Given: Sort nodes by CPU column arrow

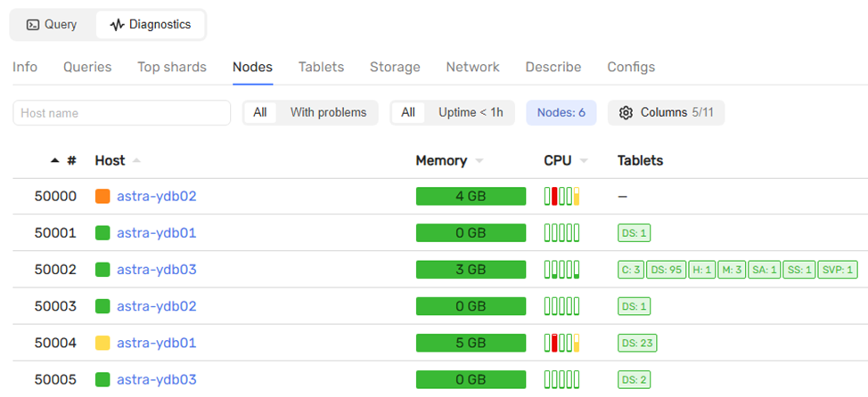Looking at the screenshot, I should (584, 161).
